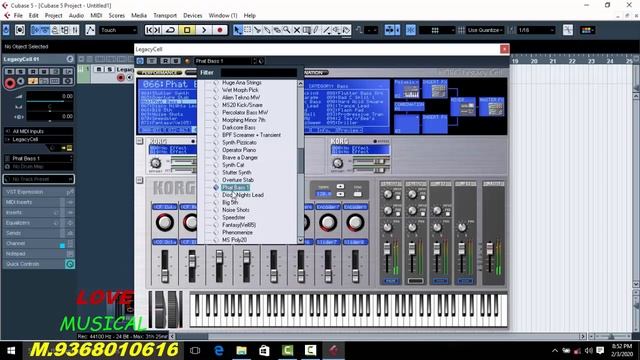This screenshot has width=640, height=360.
Task: Open the All MIDI Inputs routing dropdown
Action: 39,131
